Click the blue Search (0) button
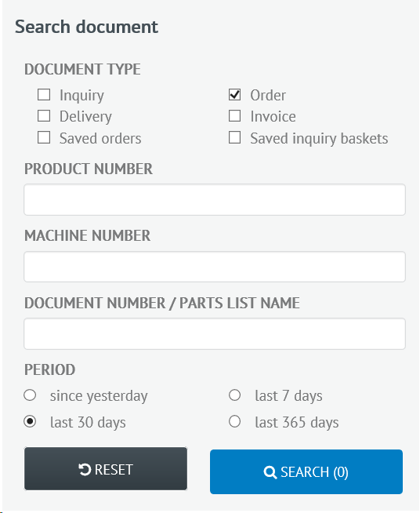Viewport: 420px width, 513px height. click(x=306, y=471)
